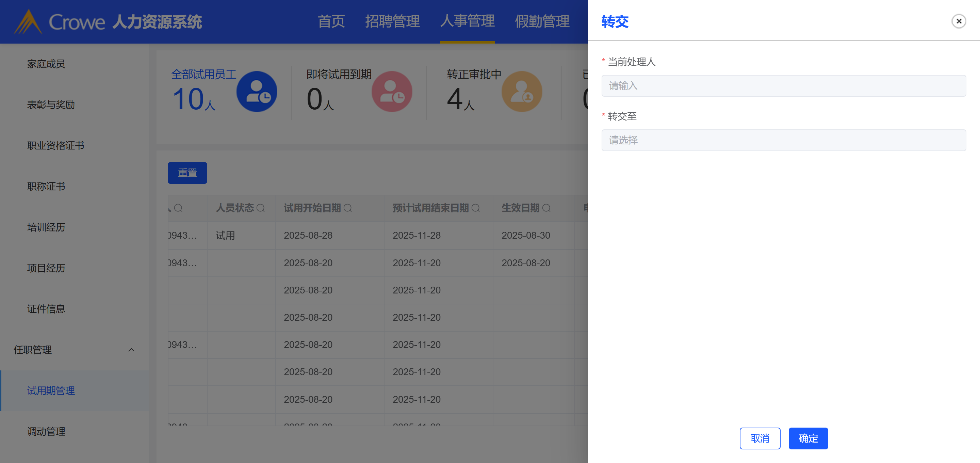The width and height of the screenshot is (980, 463).
Task: Confirm transfer with 确定 button
Action: pos(808,438)
